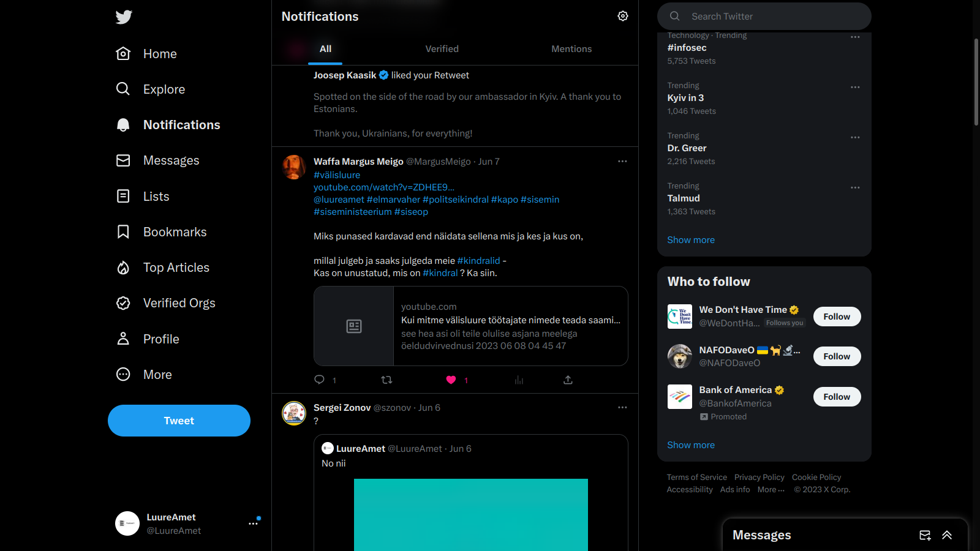Switch to the Verified tab
Viewport: 980px width, 551px height.
pos(442,49)
